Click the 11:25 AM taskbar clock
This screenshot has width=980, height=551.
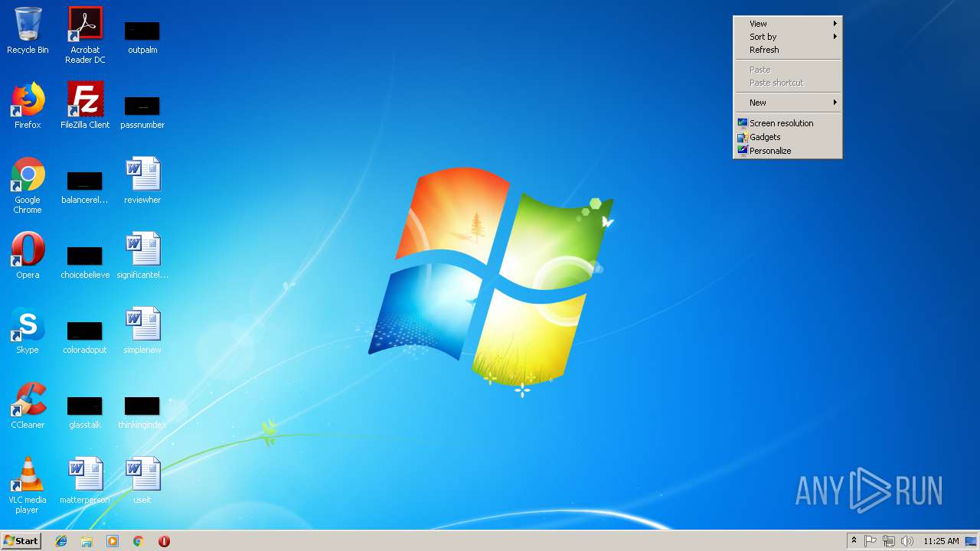coord(941,541)
